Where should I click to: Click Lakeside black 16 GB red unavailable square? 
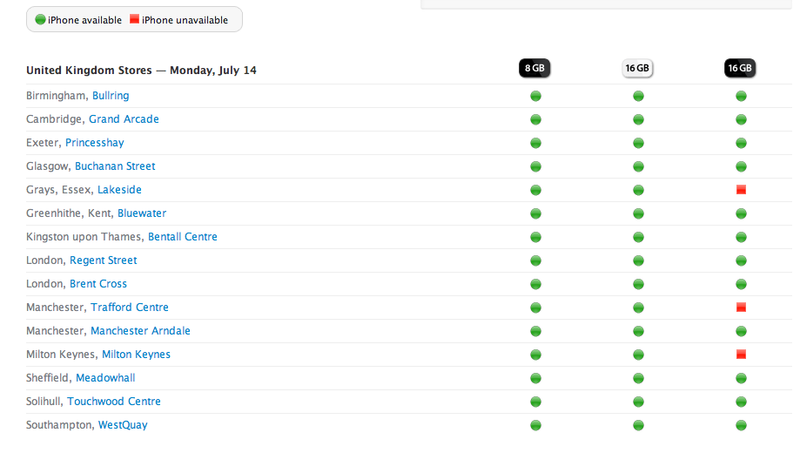pos(741,190)
